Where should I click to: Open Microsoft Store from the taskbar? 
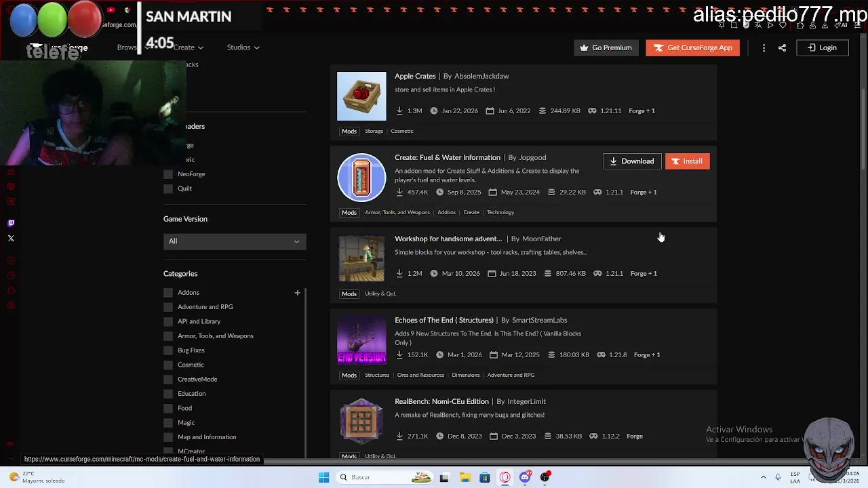pyautogui.click(x=485, y=477)
